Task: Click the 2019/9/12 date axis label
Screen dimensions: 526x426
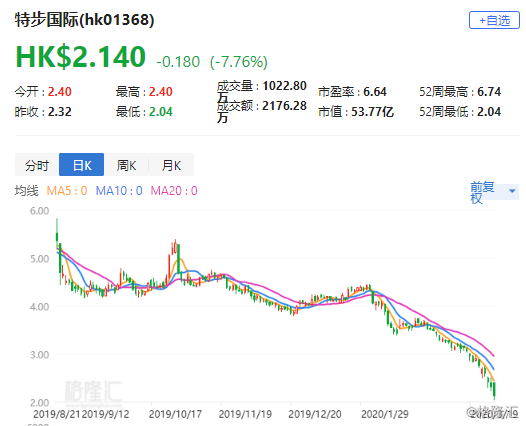Action: click(105, 414)
